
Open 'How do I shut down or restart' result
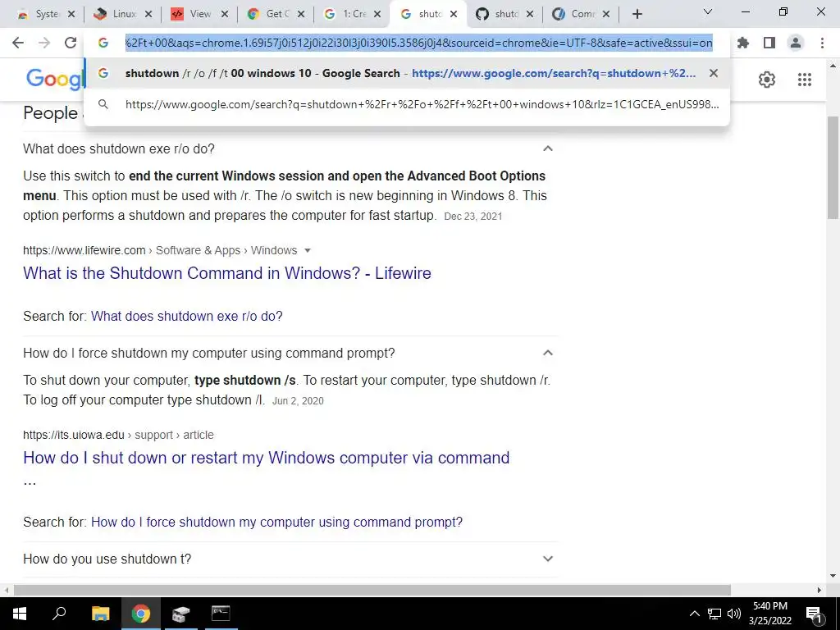[x=267, y=458]
